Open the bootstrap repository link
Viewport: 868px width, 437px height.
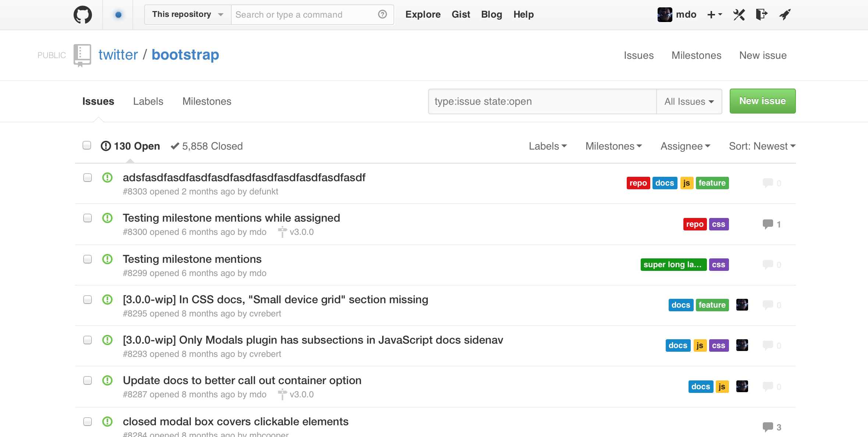(x=185, y=55)
